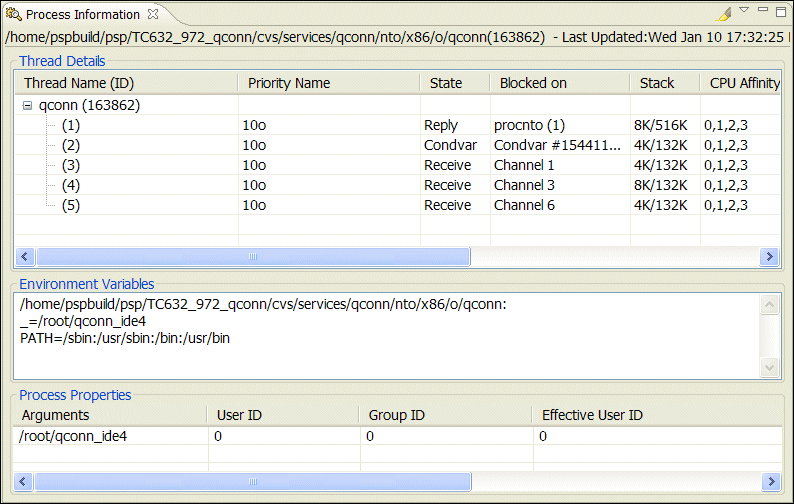The height and width of the screenshot is (504, 794).
Task: Collapse the qconn (163862) tree node
Action: 28,105
